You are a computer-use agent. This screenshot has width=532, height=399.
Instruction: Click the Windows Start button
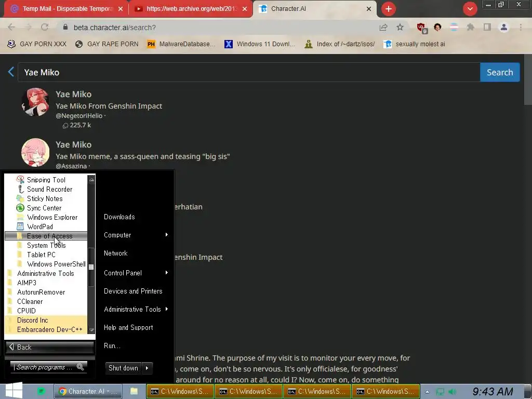point(14,391)
